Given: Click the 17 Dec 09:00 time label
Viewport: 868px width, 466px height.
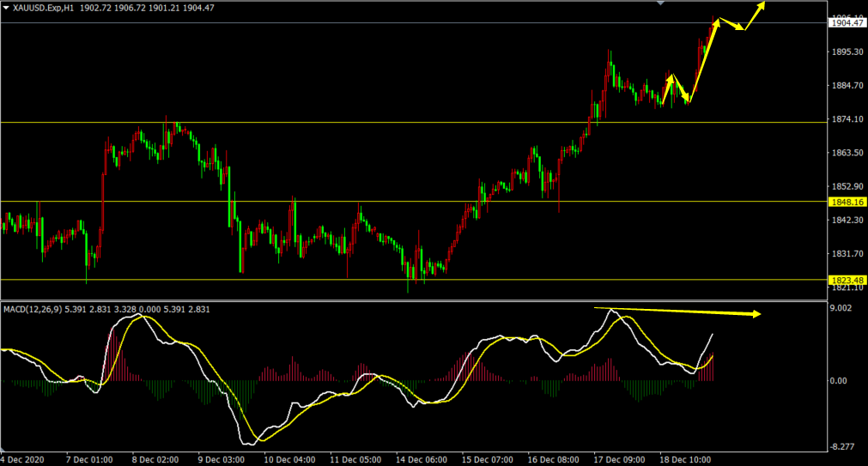Looking at the screenshot, I should click(x=619, y=459).
